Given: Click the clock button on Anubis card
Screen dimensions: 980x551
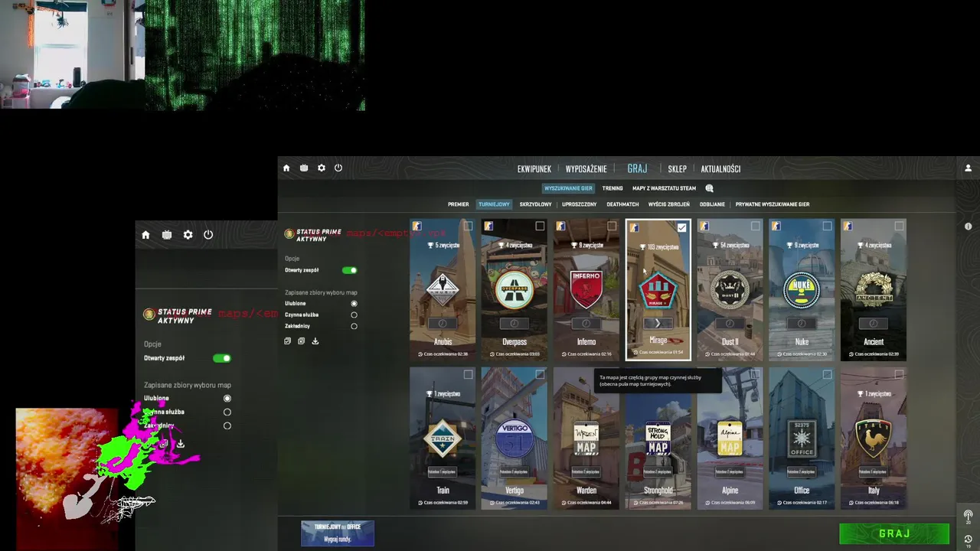Looking at the screenshot, I should (443, 323).
